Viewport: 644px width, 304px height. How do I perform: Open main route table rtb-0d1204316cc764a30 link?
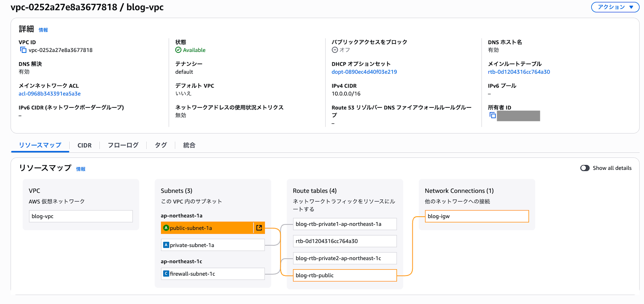519,72
